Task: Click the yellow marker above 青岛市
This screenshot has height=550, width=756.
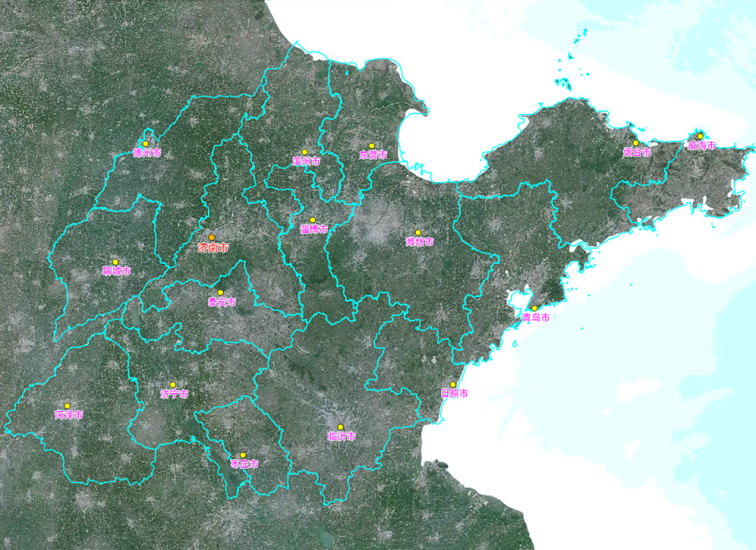Action: [x=534, y=308]
